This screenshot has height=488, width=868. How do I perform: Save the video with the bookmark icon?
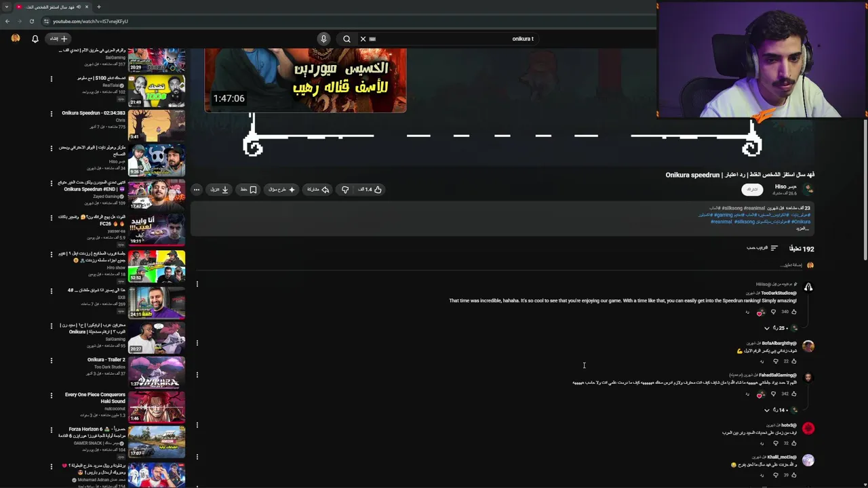[248, 190]
